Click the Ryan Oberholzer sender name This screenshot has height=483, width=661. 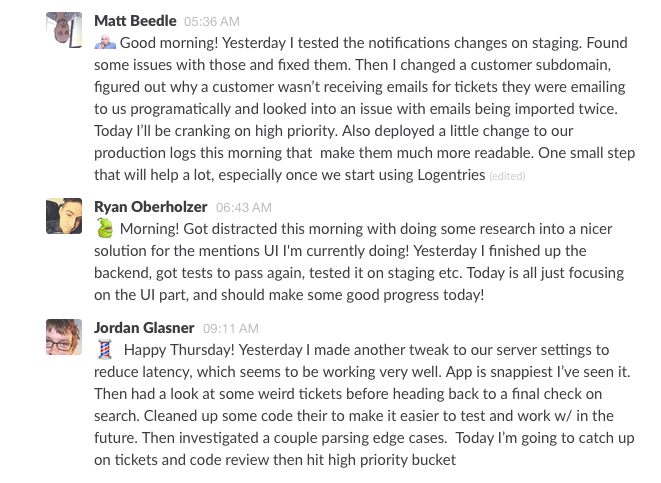(x=151, y=207)
